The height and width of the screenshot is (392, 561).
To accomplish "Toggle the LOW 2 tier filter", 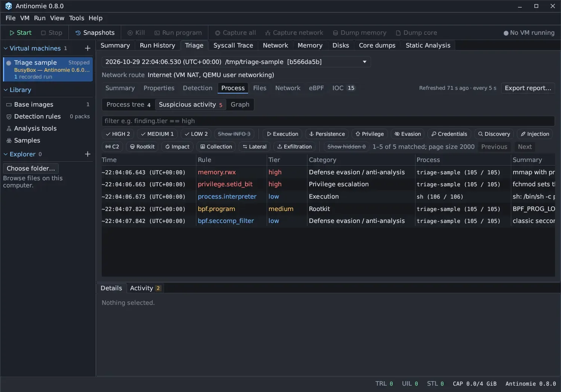I will coord(196,134).
